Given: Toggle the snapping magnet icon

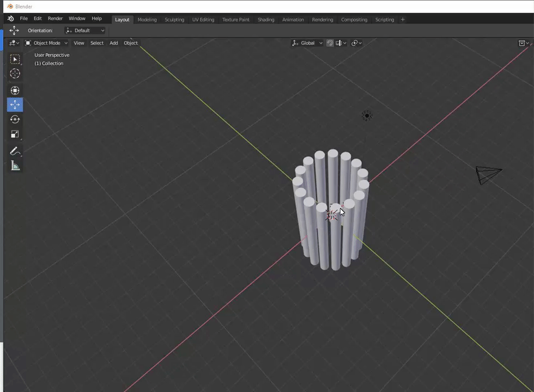Looking at the screenshot, I should pos(330,43).
